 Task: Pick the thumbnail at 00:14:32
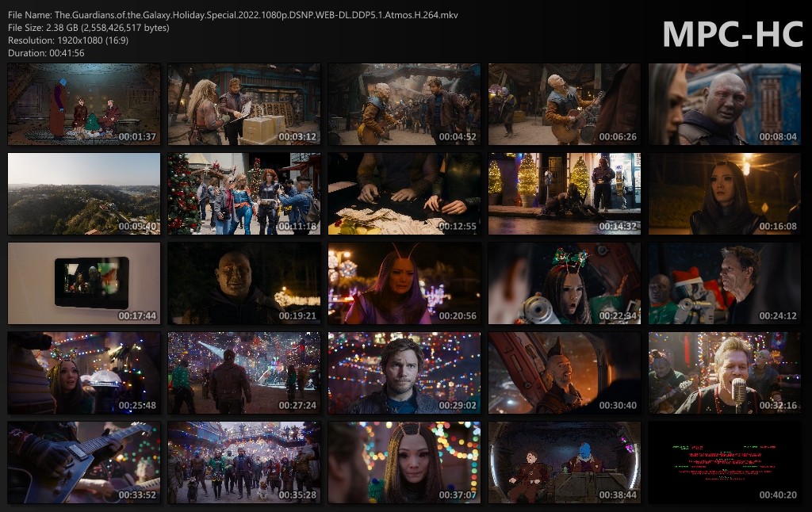click(565, 193)
